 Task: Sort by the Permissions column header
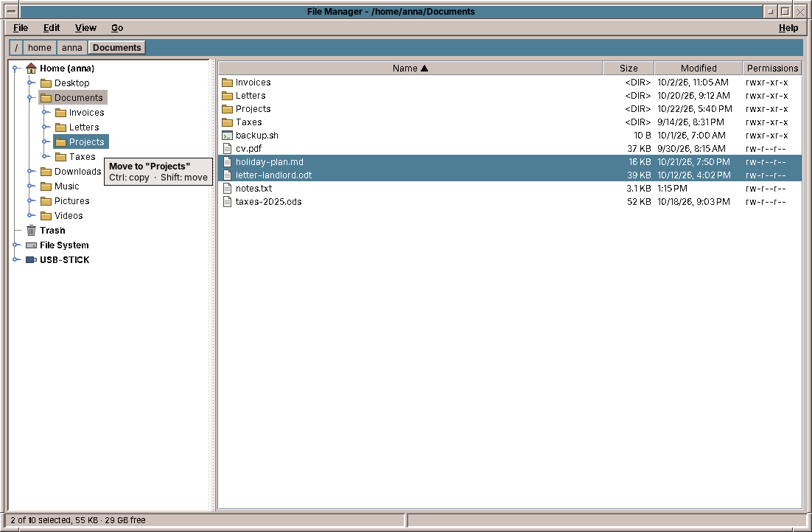click(772, 69)
